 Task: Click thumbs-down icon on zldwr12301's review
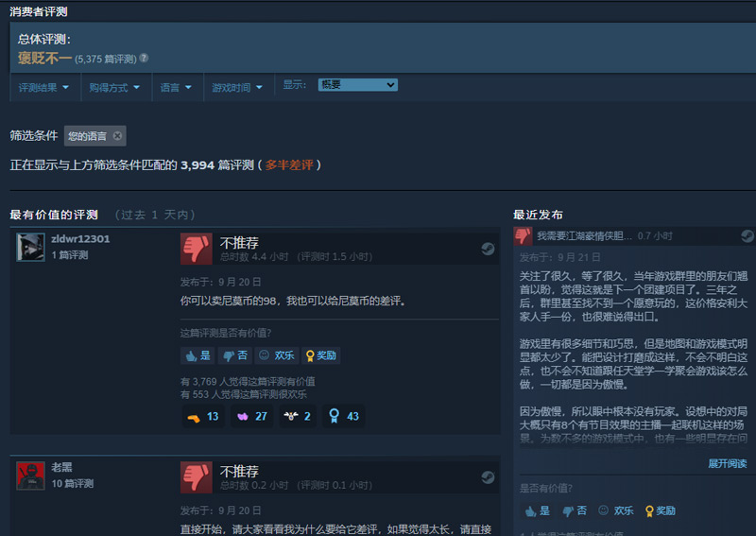click(x=197, y=249)
